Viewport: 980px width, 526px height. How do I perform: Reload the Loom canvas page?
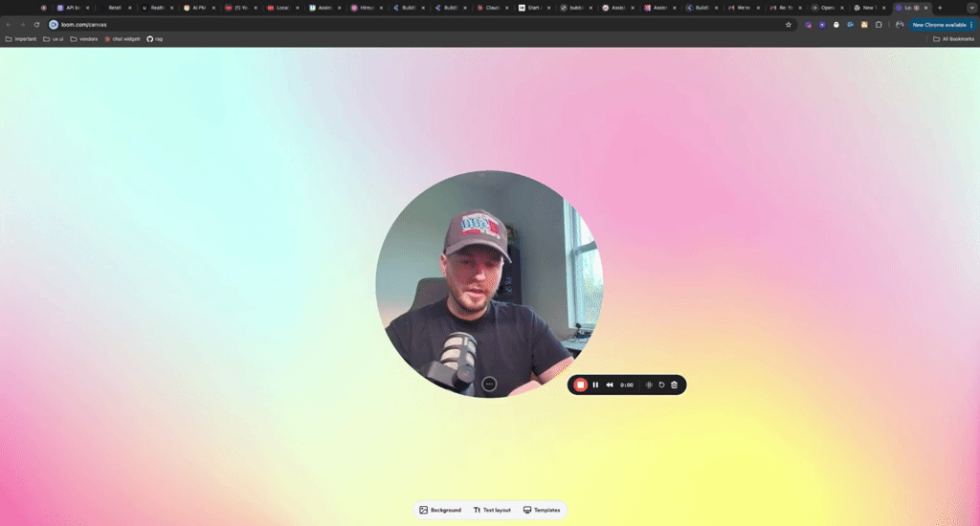click(37, 24)
